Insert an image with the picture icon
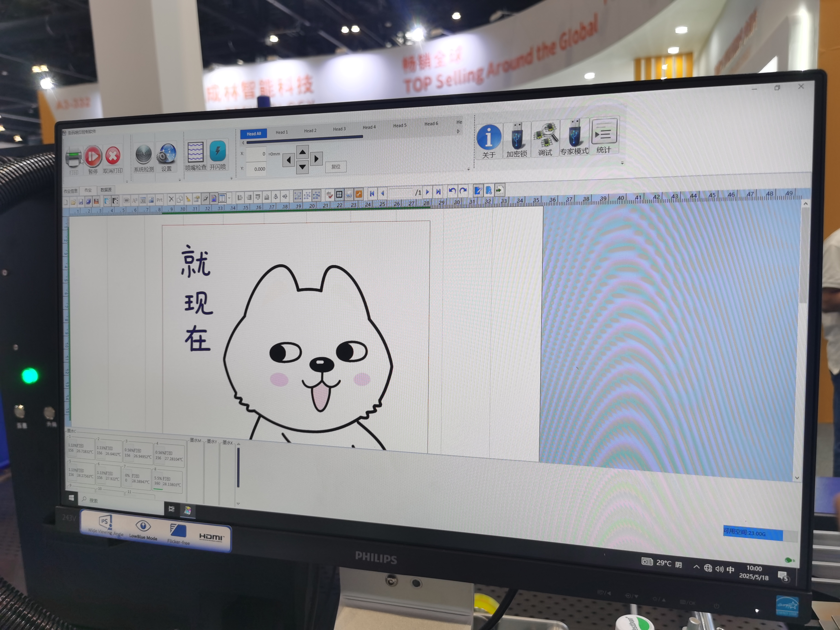The width and height of the screenshot is (840, 630). [151, 200]
